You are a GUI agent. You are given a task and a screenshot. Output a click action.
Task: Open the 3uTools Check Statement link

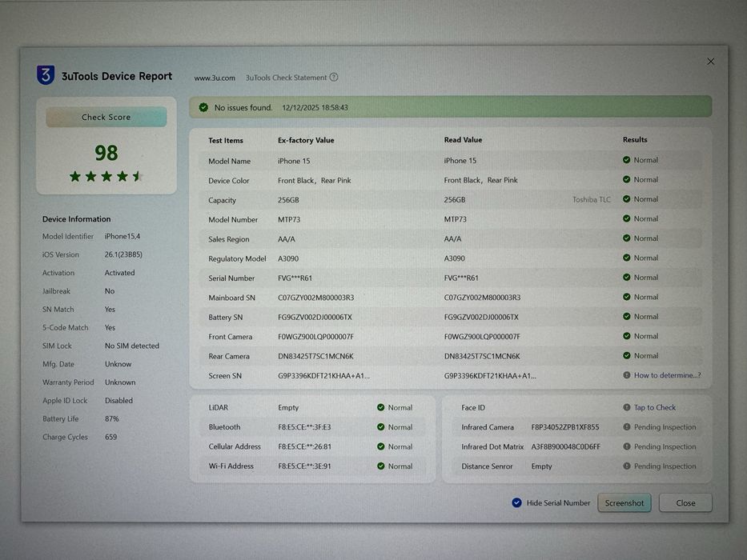286,77
